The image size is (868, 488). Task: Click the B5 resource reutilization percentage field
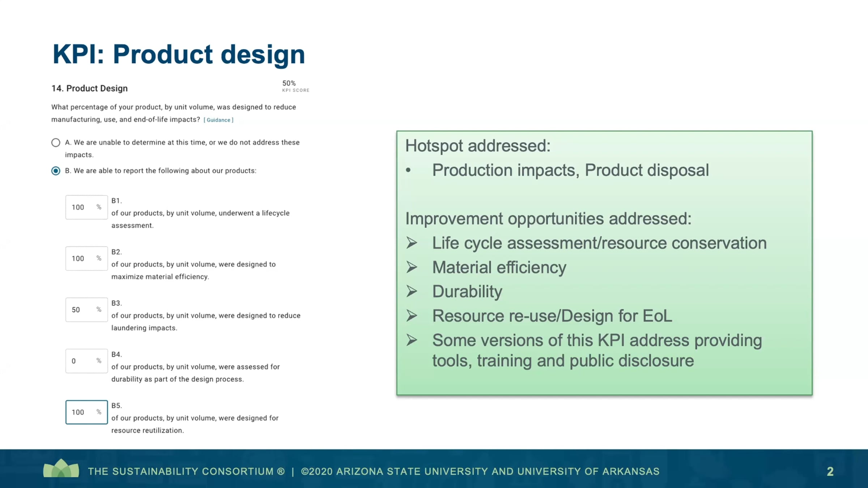tap(82, 412)
